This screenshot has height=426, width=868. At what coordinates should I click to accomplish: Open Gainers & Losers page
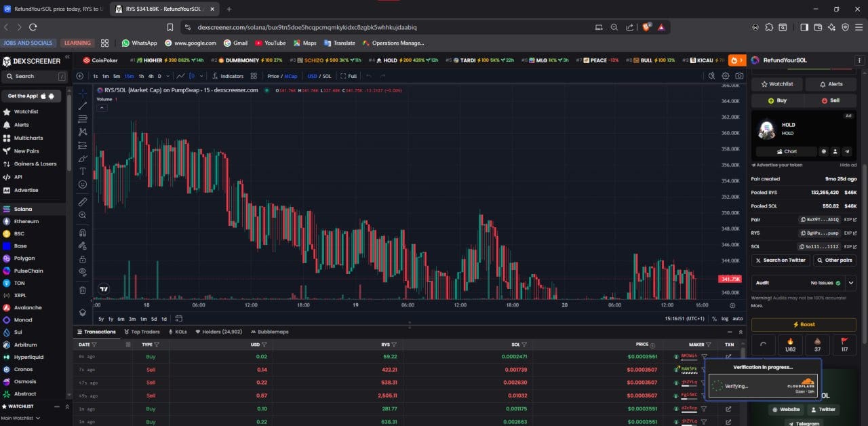tap(35, 163)
